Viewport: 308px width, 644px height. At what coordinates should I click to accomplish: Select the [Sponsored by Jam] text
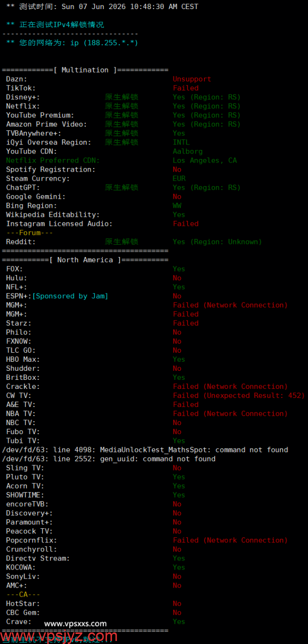[70, 296]
